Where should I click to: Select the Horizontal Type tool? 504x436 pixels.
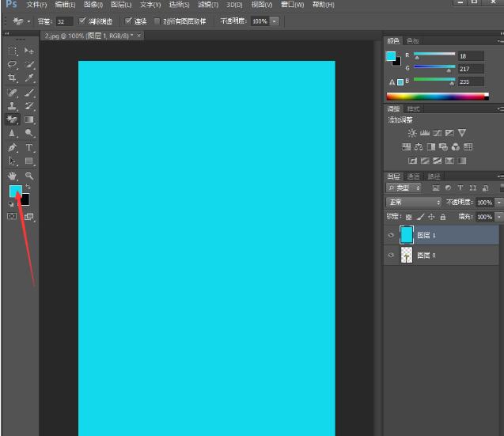point(29,148)
